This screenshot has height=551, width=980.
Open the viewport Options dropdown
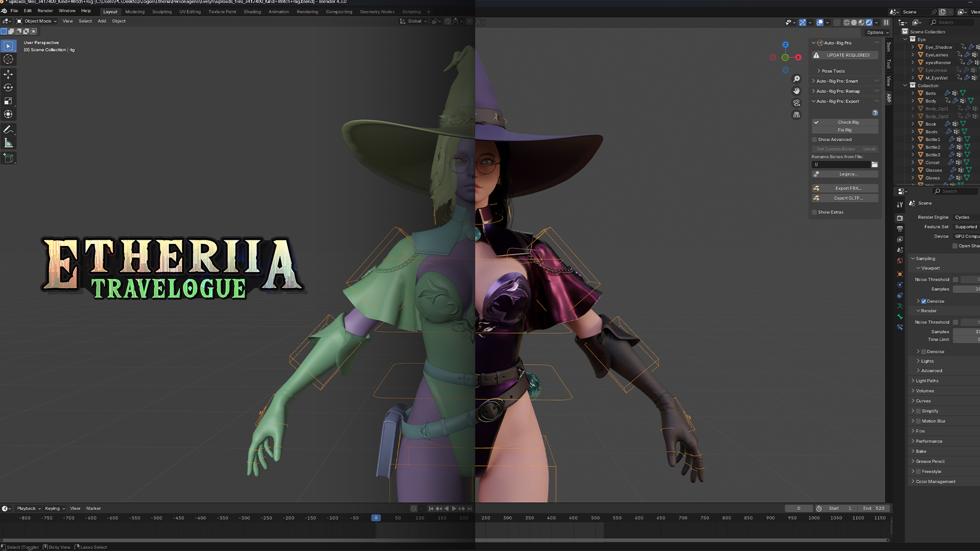(x=878, y=33)
